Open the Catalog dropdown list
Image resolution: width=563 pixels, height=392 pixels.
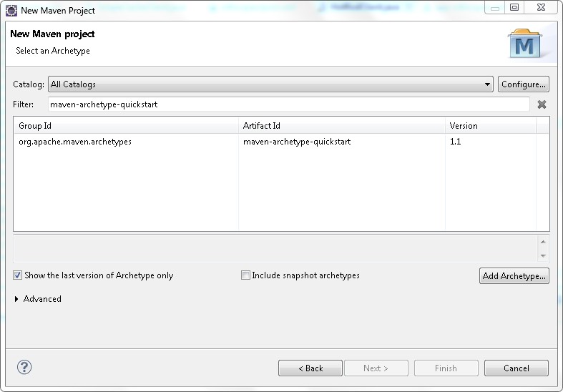[487, 84]
